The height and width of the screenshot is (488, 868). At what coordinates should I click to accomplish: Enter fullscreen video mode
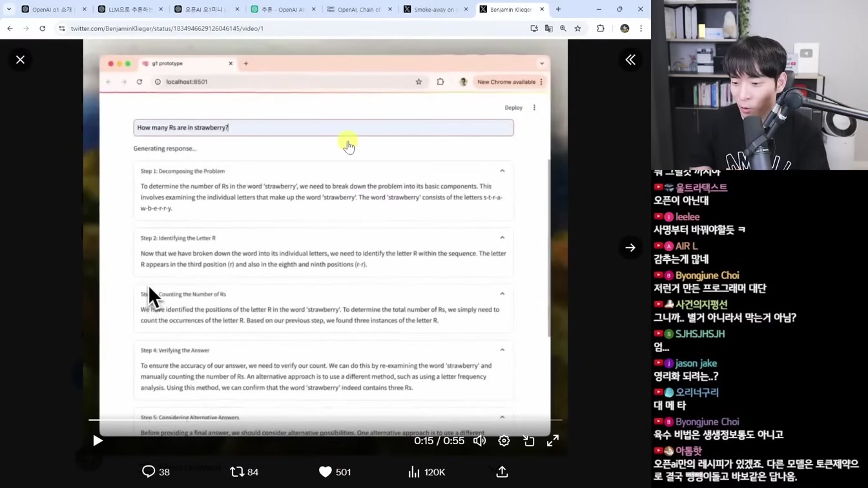[553, 440]
